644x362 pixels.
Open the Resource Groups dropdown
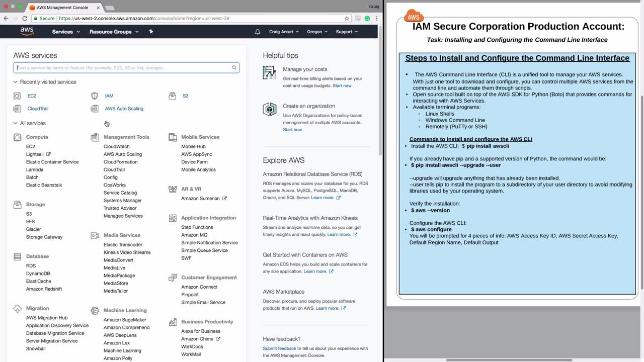114,32
